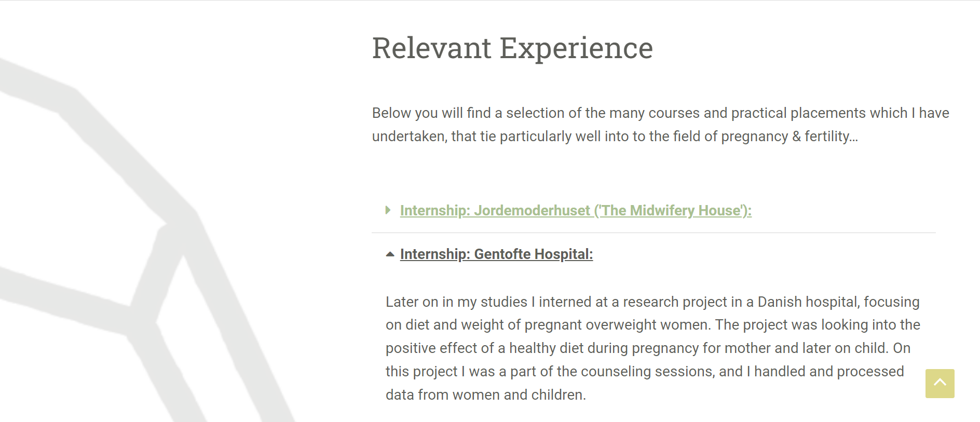
Task: Click the Internship: Gentofte Hospital heading
Action: tap(496, 254)
